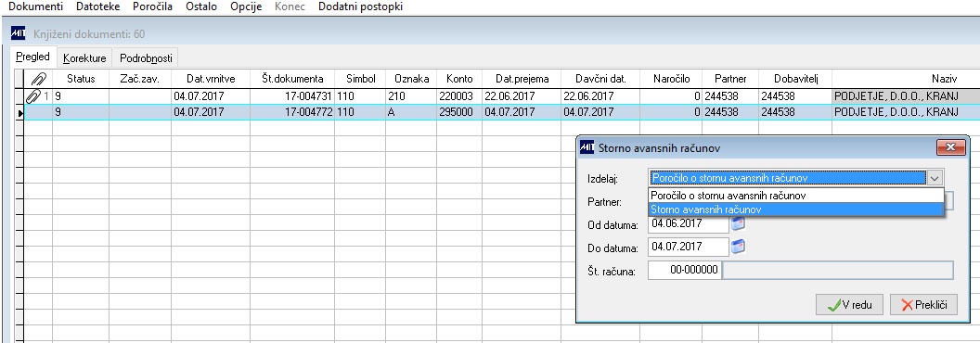The image size is (980, 343).
Task: Click the MIT icon in Storno dialog title
Action: pyautogui.click(x=587, y=147)
